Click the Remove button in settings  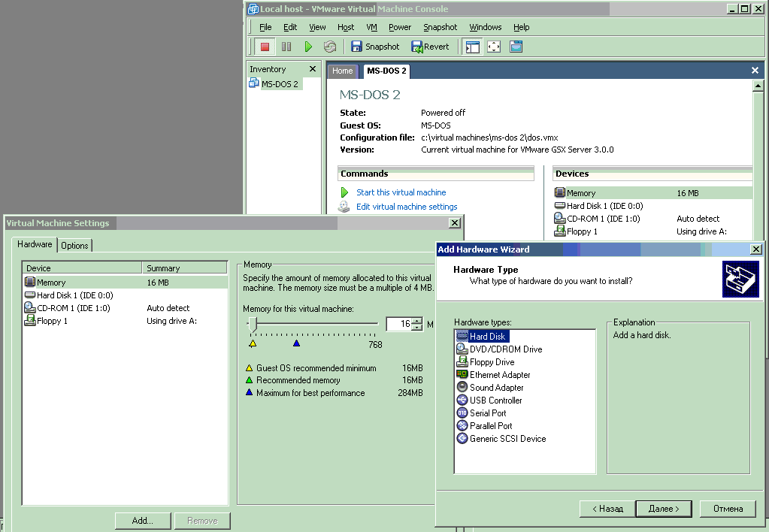click(202, 521)
